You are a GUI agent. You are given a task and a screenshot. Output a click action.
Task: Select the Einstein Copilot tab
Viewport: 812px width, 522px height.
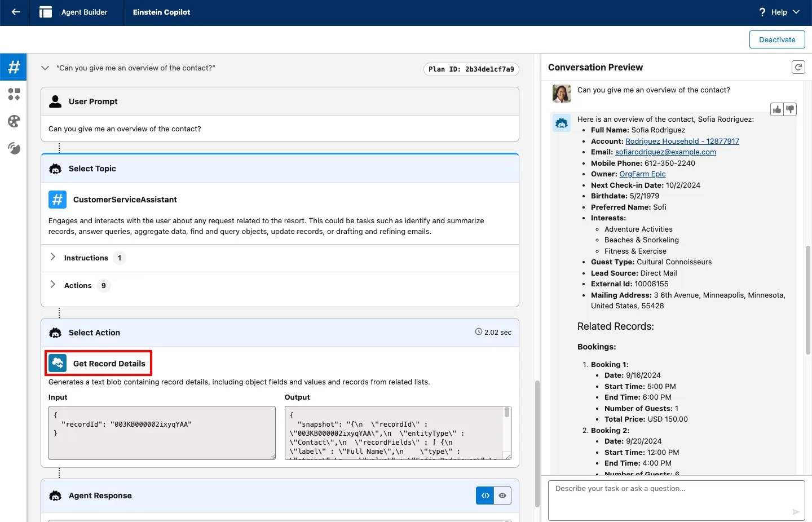point(161,12)
